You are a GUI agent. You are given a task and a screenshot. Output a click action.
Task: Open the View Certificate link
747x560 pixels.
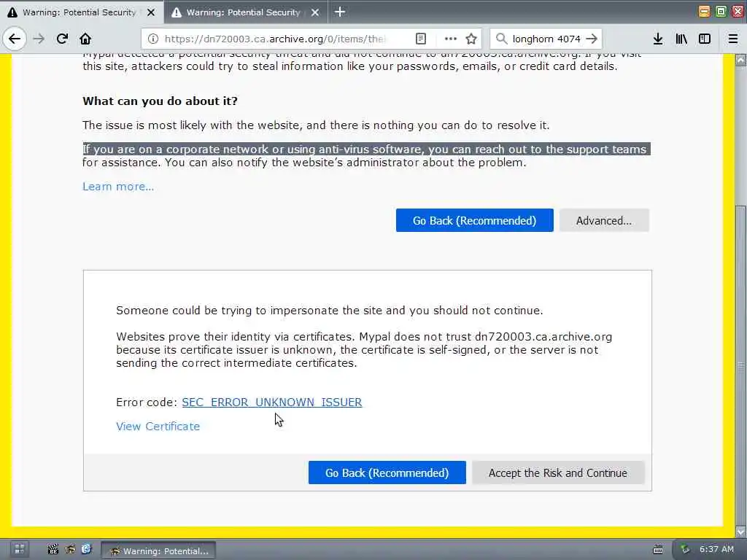pos(158,426)
